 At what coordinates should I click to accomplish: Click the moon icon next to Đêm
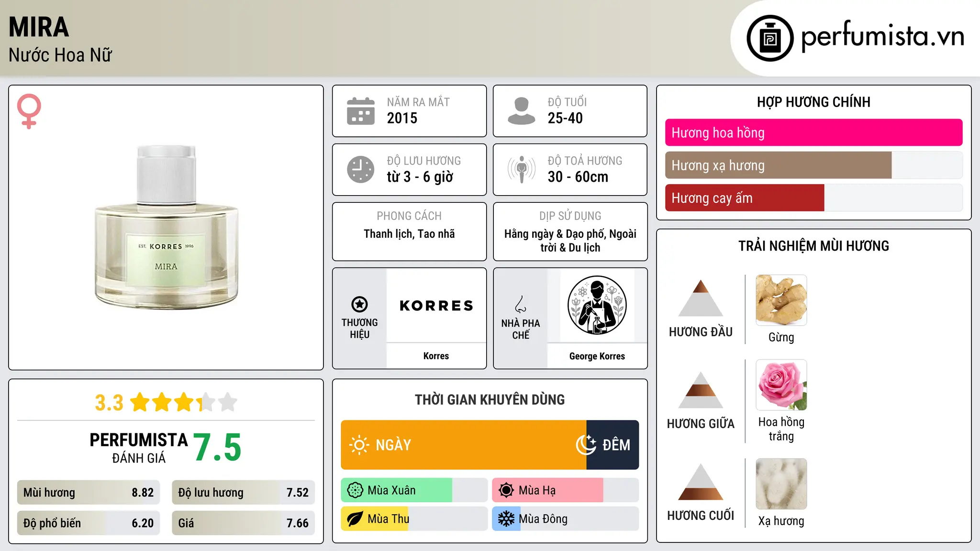coord(586,445)
